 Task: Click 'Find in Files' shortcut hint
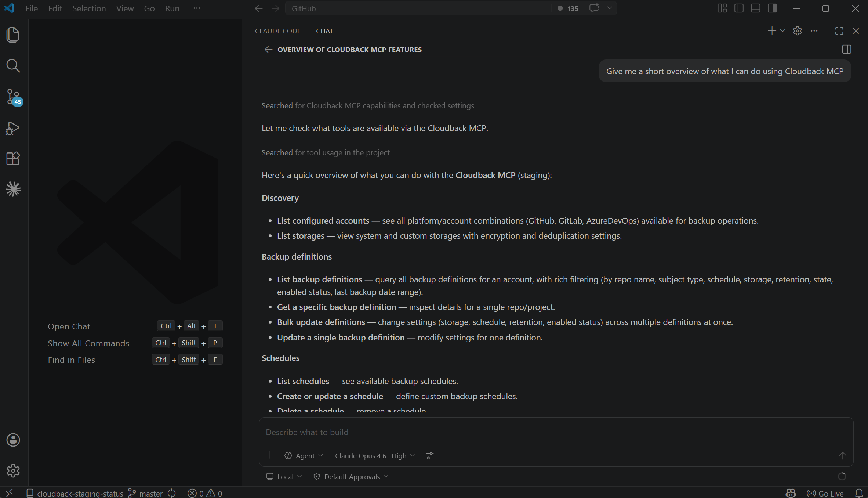72,360
